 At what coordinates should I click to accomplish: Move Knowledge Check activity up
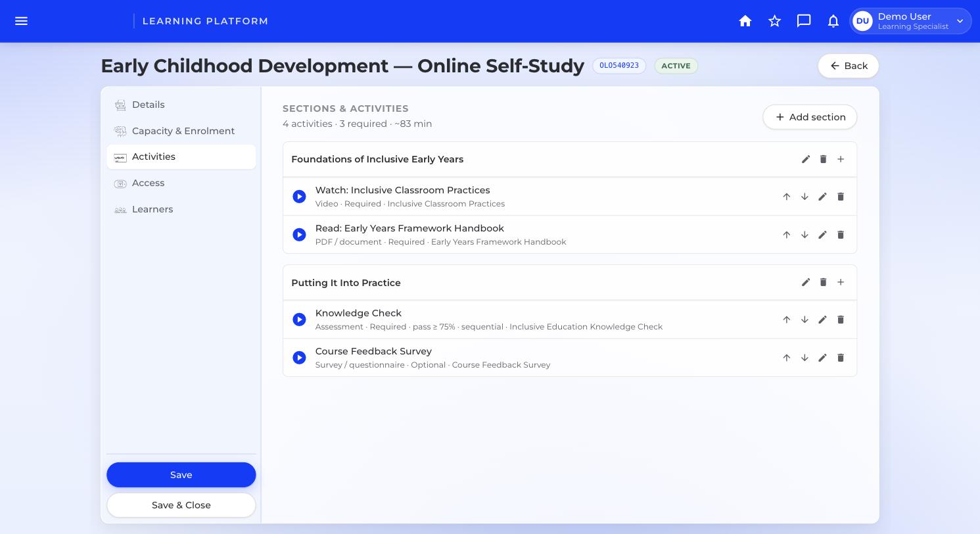[787, 320]
